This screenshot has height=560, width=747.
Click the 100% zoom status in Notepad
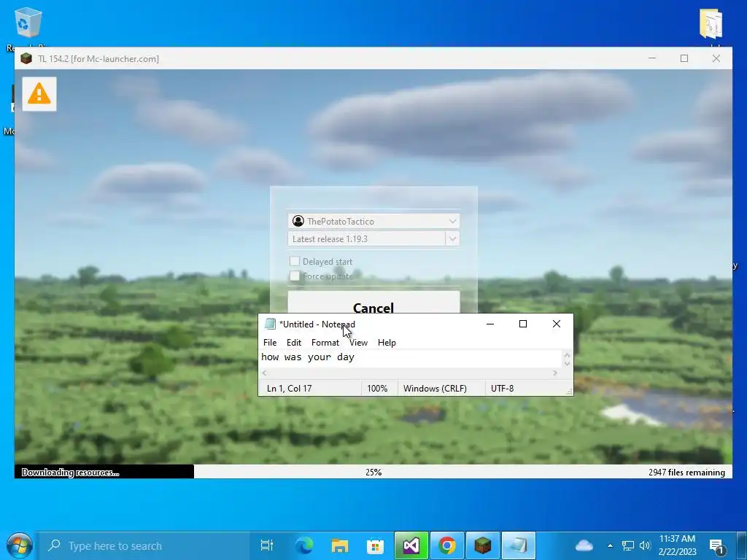(x=377, y=389)
